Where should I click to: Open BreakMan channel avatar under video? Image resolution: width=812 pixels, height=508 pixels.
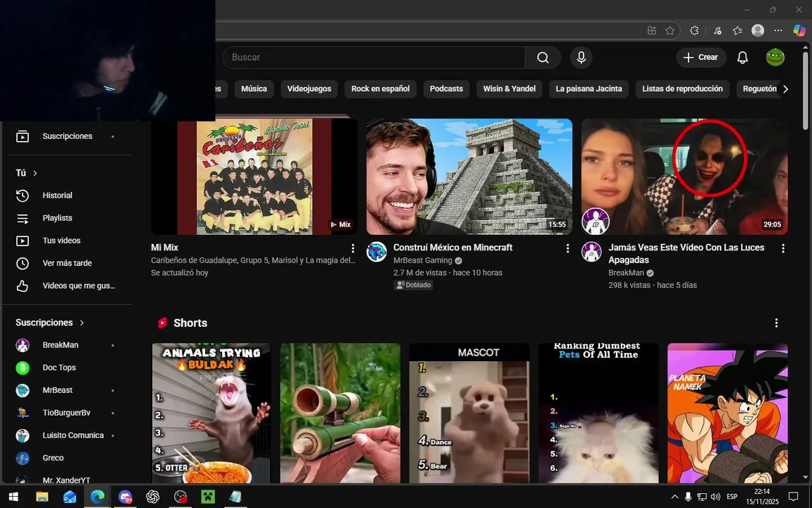591,252
